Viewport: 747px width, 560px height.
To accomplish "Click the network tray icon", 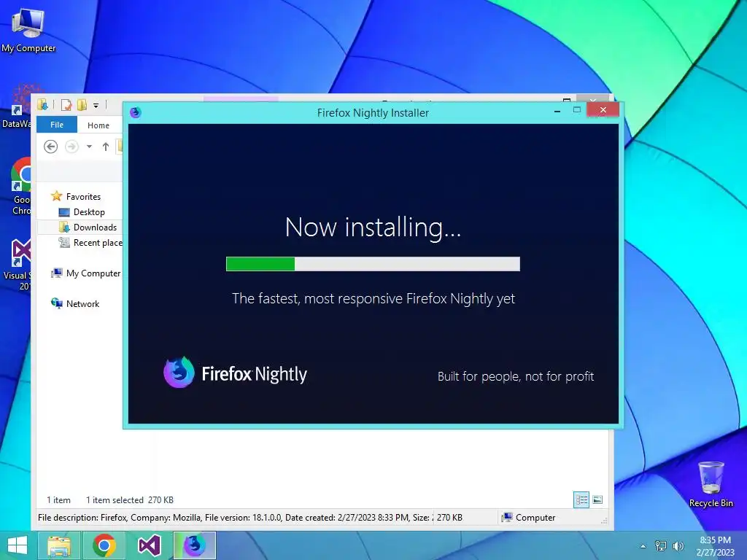I will [x=661, y=546].
